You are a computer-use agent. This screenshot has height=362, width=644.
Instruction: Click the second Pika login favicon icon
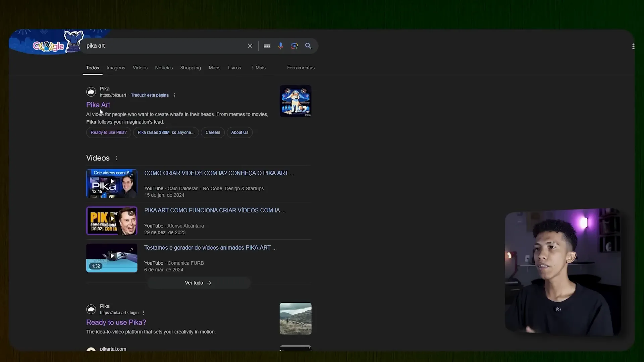coord(91,309)
